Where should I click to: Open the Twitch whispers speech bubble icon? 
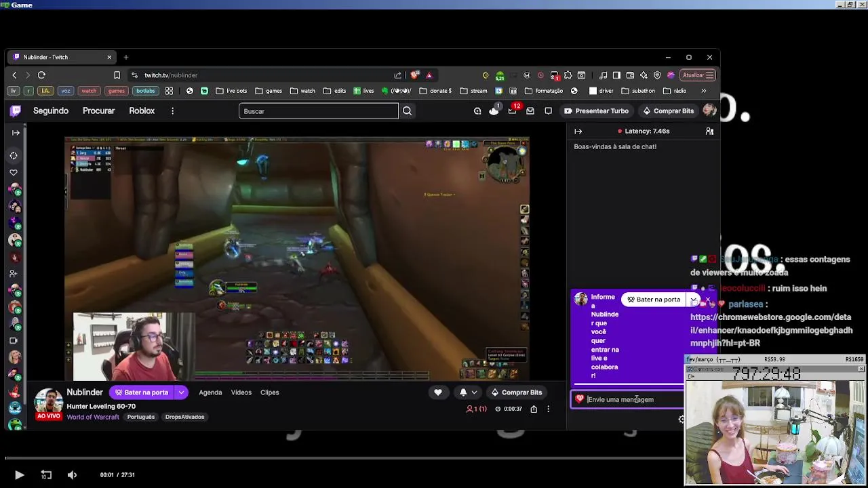point(548,110)
